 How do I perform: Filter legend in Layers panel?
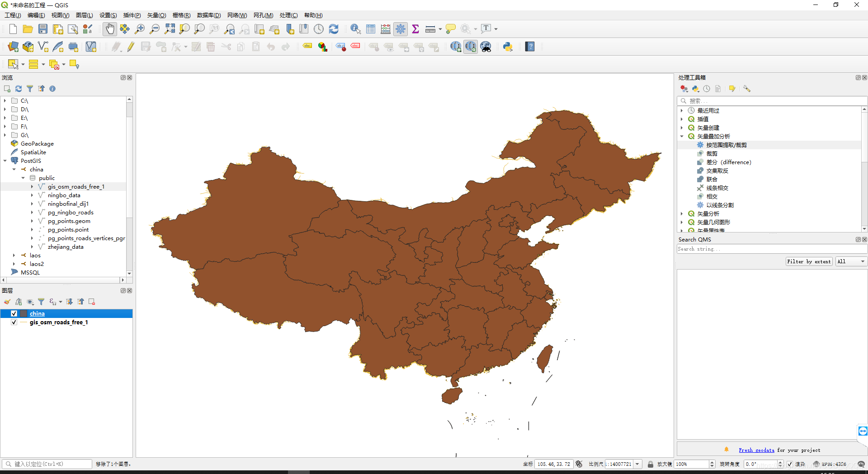(41, 302)
